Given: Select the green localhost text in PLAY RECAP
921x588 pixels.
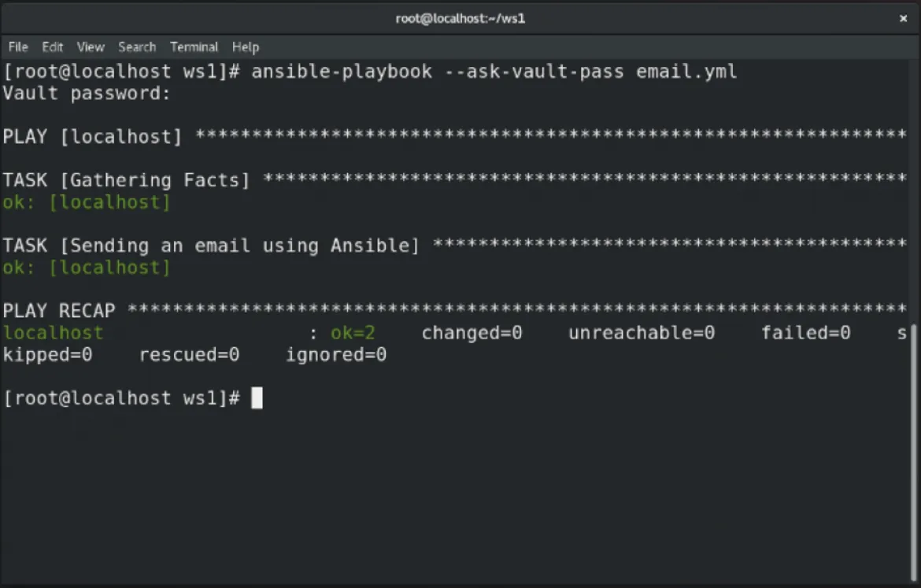Looking at the screenshot, I should [53, 332].
